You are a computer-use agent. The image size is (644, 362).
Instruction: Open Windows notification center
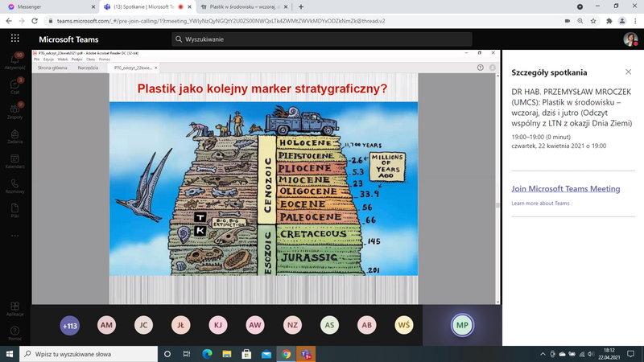(631, 354)
